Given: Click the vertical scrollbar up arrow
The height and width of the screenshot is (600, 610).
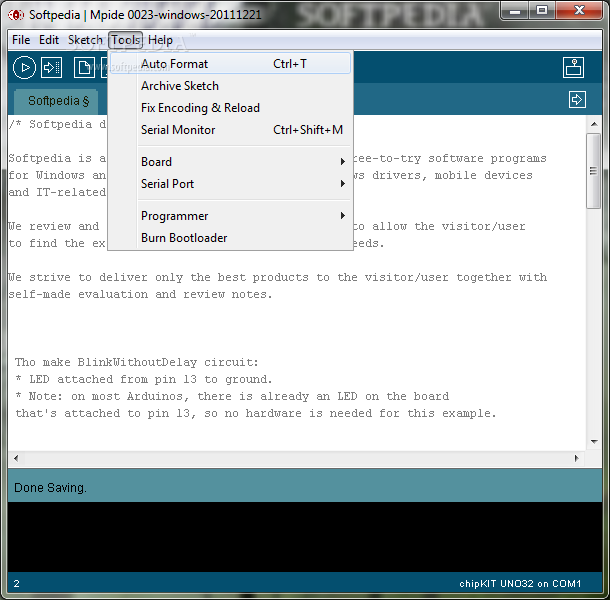Looking at the screenshot, I should click(x=594, y=124).
